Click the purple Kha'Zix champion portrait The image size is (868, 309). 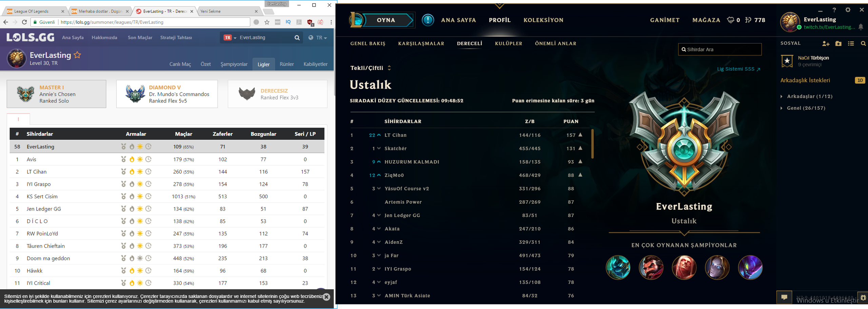pos(750,268)
